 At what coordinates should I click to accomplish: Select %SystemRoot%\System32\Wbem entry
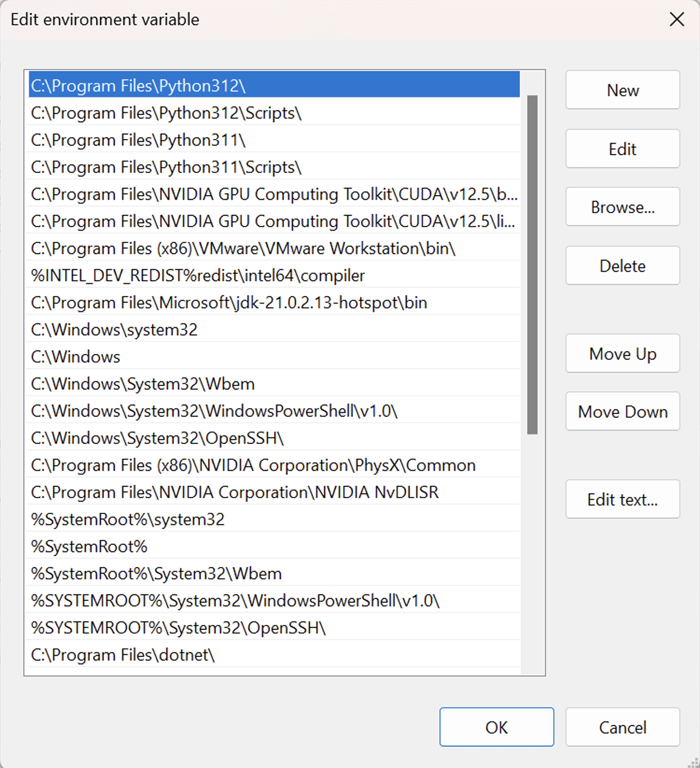(x=274, y=574)
